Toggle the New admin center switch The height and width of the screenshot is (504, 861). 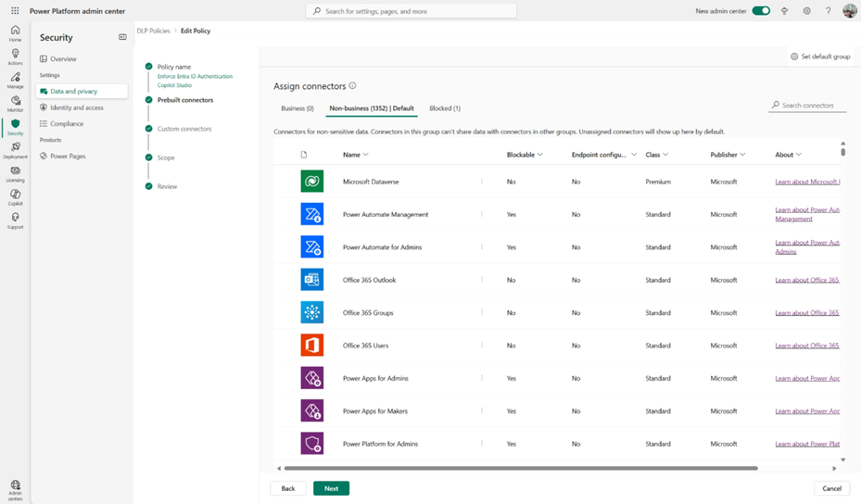(x=761, y=11)
